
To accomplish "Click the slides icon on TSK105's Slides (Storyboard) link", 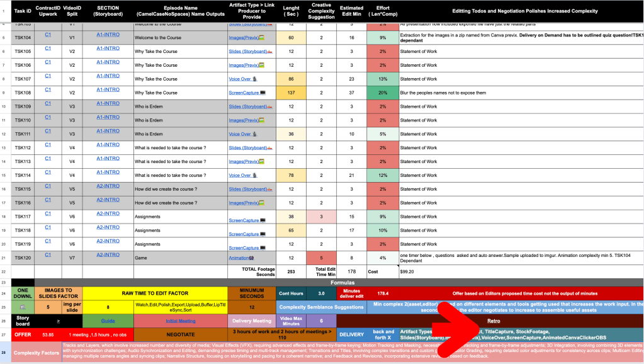I will 270,52.
